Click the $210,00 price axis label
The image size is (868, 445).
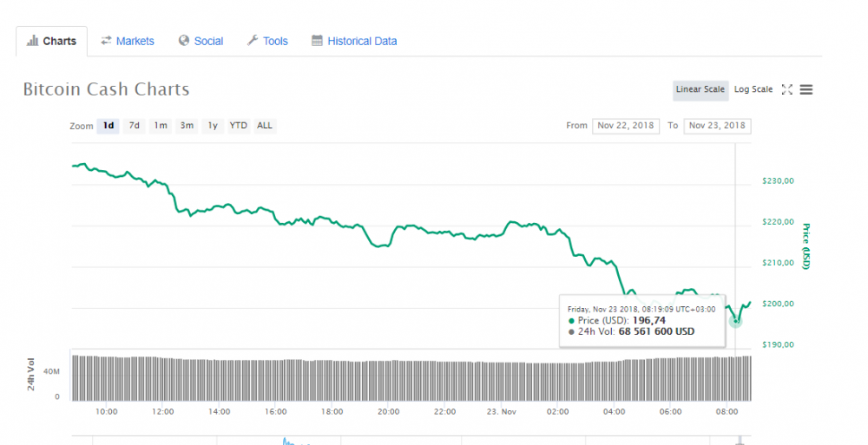click(x=778, y=263)
